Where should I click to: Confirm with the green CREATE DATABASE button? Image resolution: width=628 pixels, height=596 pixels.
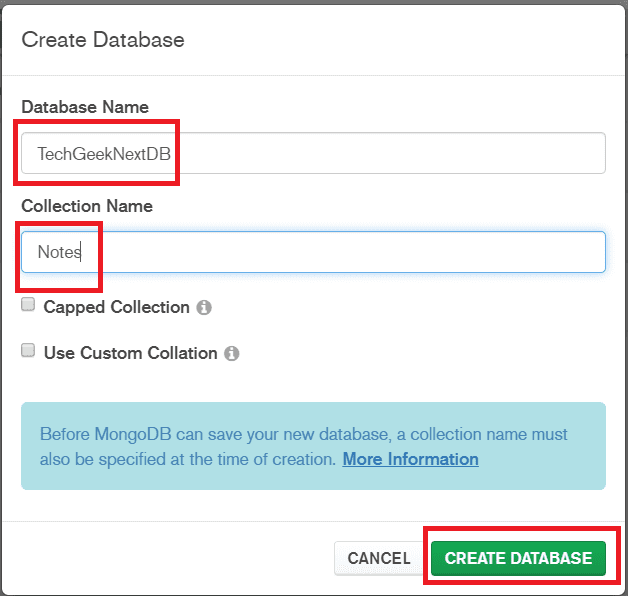click(518, 558)
